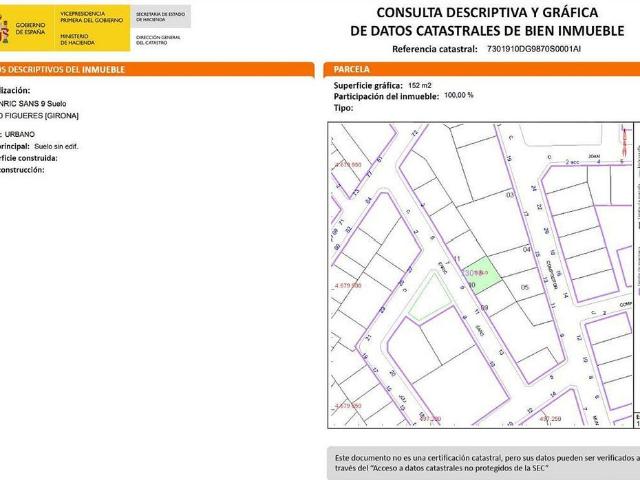
Task: Click the 100,00 % participation value
Action: click(x=458, y=95)
